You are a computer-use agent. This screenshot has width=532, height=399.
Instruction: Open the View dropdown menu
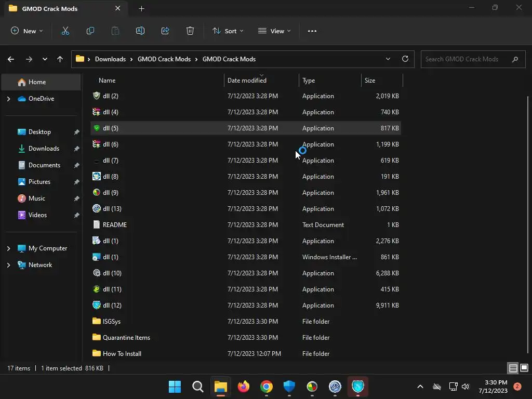[274, 31]
